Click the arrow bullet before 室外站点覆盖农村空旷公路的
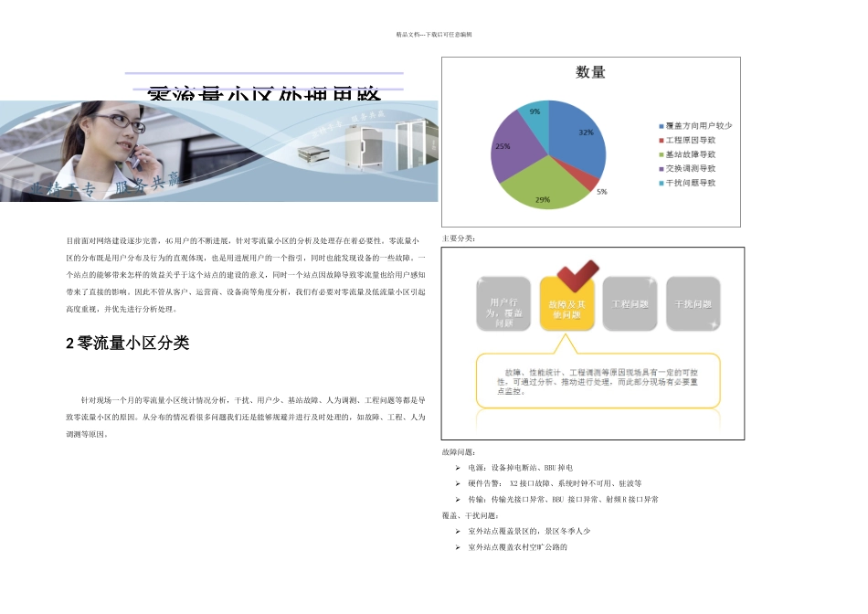 coord(458,547)
